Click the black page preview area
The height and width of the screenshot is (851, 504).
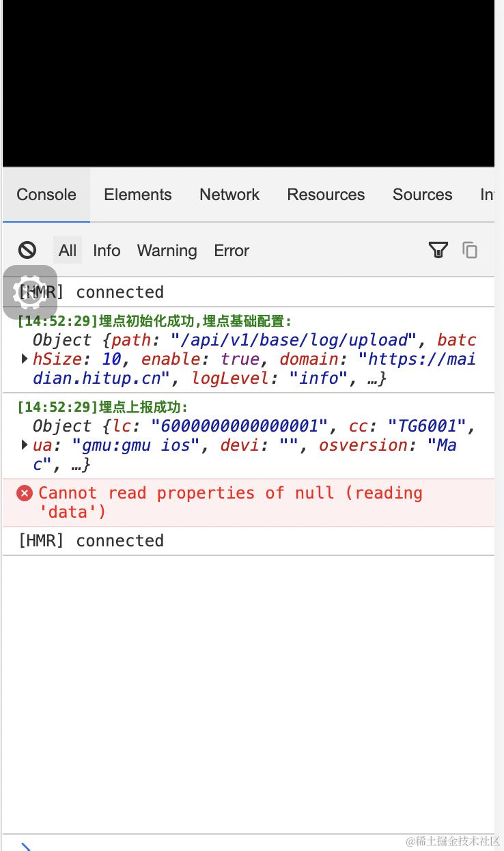(x=249, y=83)
